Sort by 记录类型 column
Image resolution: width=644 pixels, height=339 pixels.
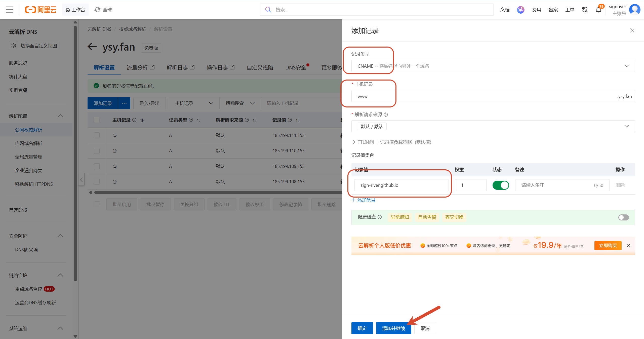(198, 120)
